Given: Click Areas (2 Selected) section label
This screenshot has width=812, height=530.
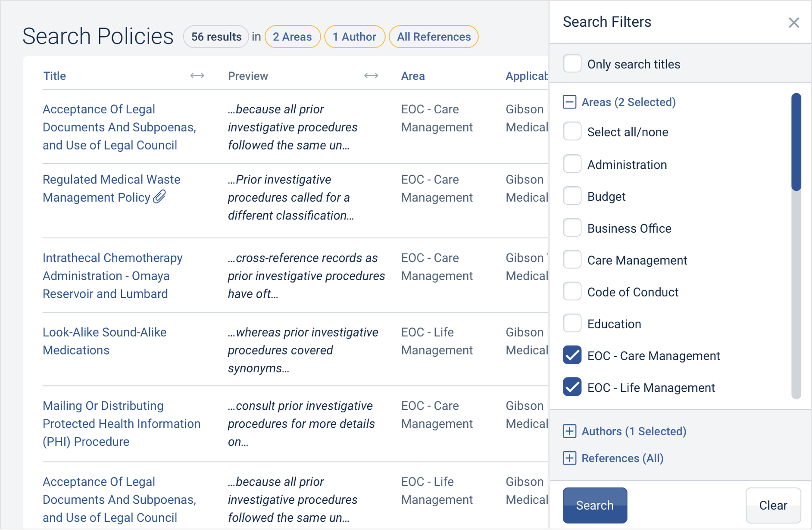Looking at the screenshot, I should click(x=628, y=102).
